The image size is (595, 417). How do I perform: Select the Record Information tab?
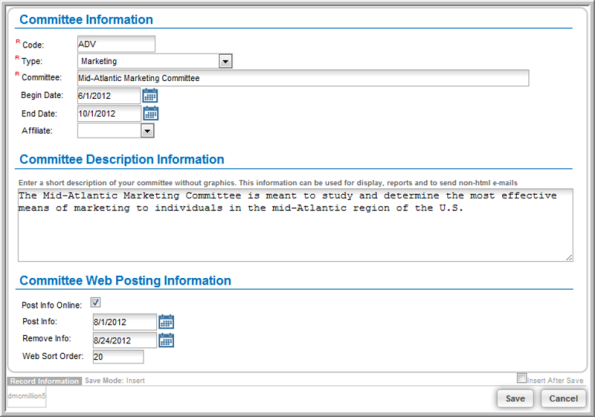[x=44, y=381]
